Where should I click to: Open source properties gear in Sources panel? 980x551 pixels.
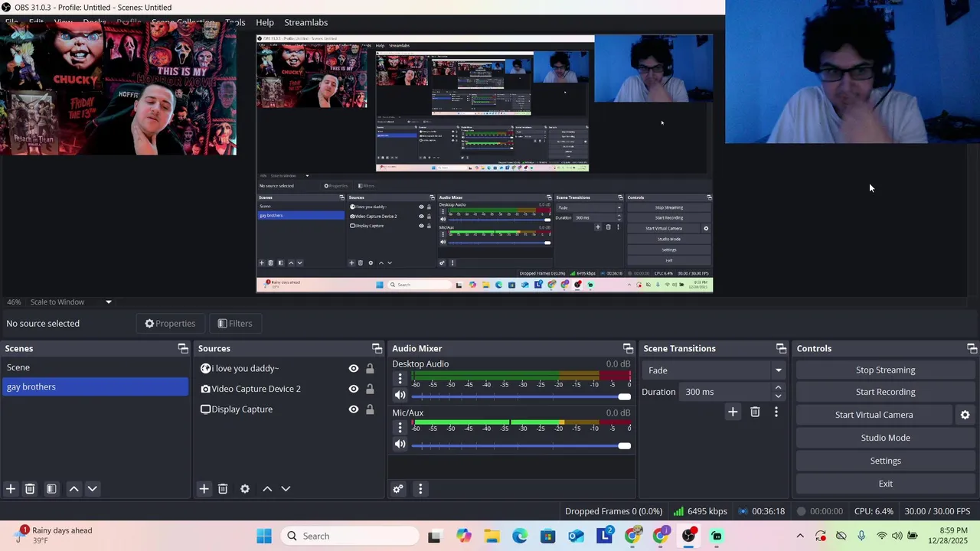pos(245,489)
